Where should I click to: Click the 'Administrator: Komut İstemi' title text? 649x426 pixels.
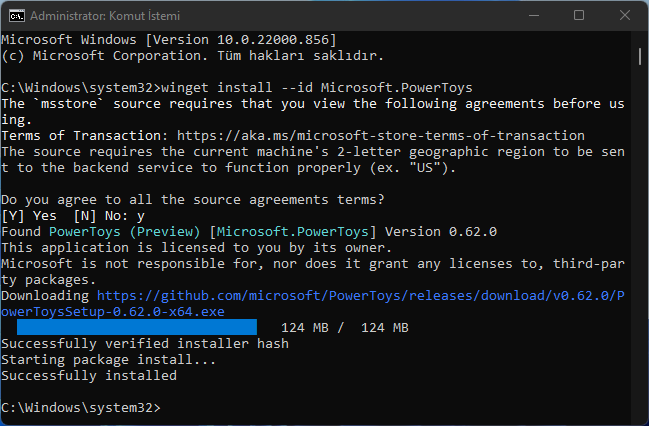tap(105, 16)
